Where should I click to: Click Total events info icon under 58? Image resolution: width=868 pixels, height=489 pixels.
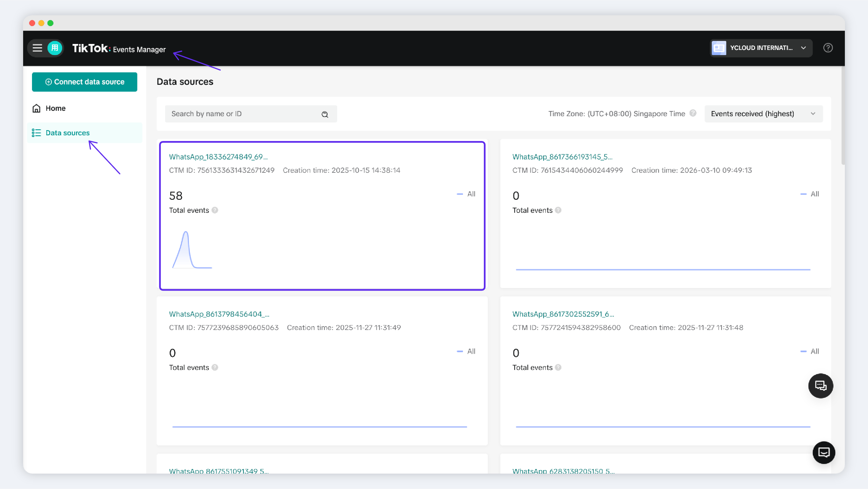point(215,210)
